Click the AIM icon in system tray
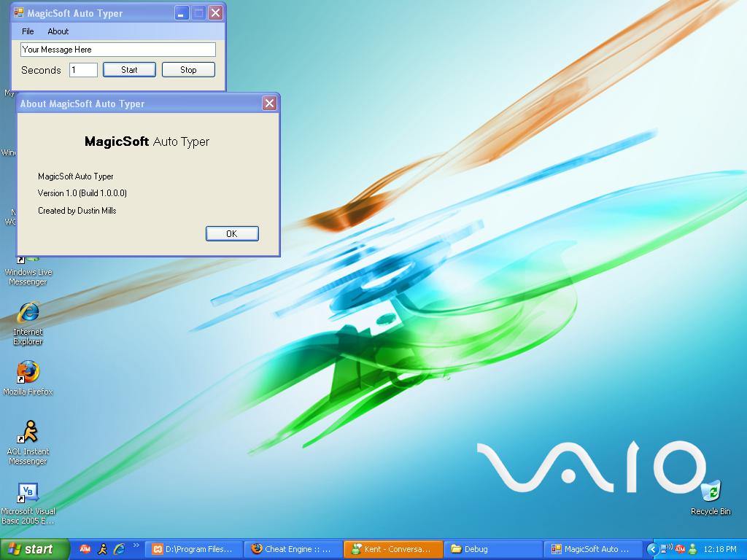This screenshot has height=560, width=747. pos(680,550)
